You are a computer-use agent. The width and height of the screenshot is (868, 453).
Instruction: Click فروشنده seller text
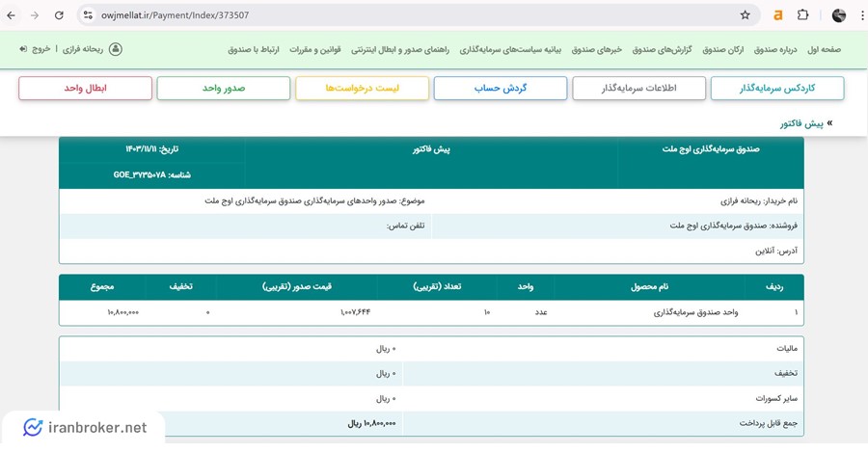(x=734, y=226)
